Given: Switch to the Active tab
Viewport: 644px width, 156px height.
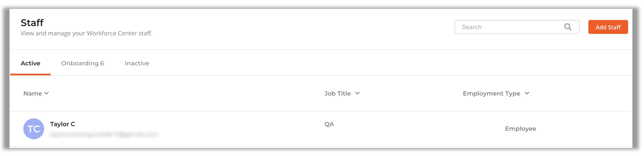Looking at the screenshot, I should (30, 63).
